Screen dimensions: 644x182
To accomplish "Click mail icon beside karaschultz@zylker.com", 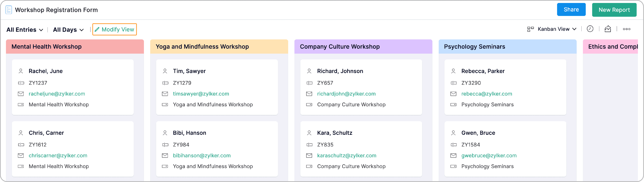I will [309, 156].
